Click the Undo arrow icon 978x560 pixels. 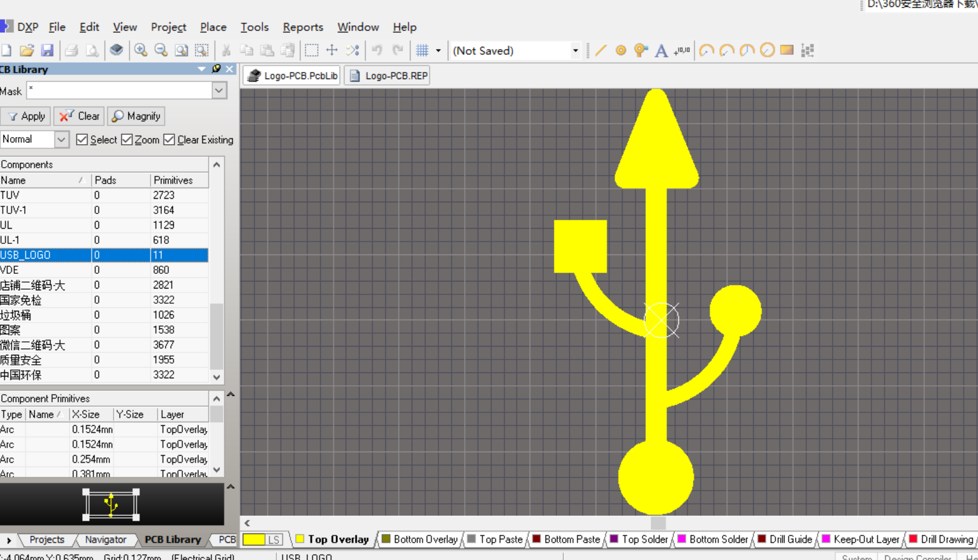[377, 50]
